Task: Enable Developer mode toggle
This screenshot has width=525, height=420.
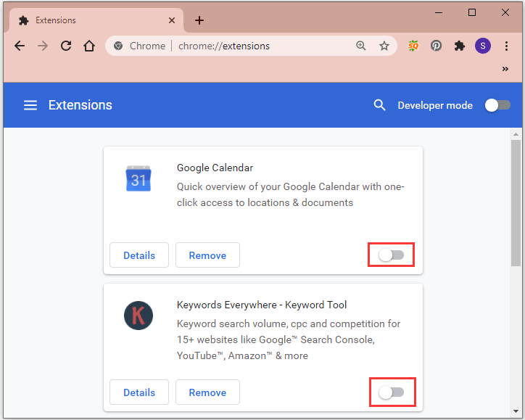Action: pos(497,105)
